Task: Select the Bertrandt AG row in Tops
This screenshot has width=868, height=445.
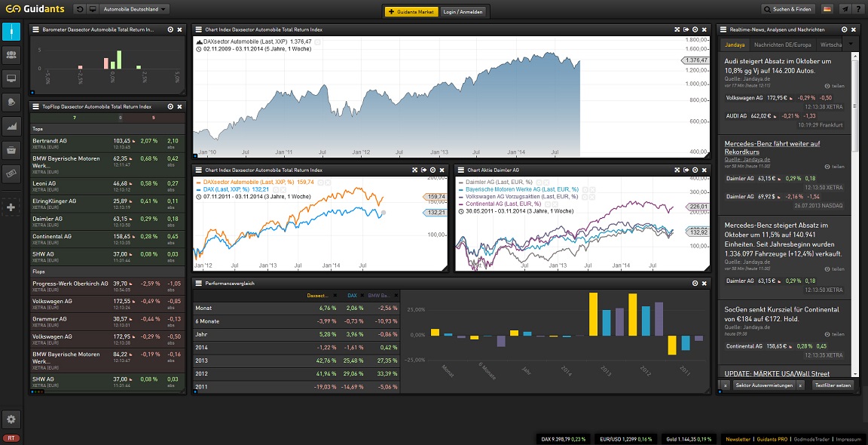Action: 107,143
